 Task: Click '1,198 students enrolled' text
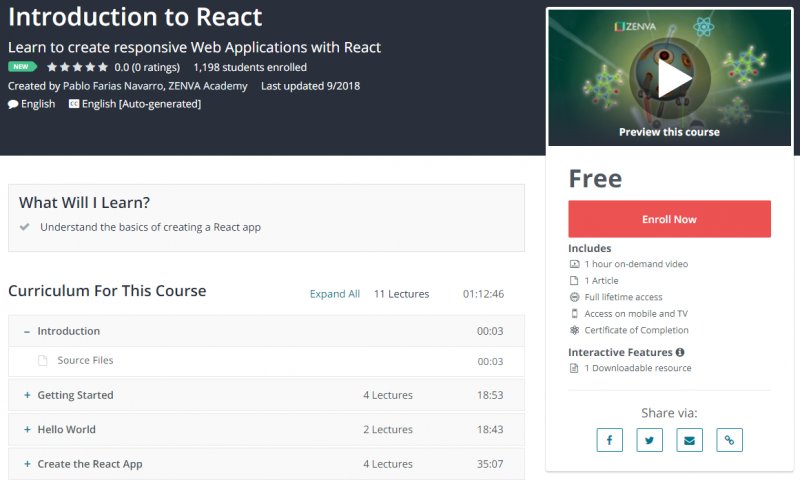(250, 67)
